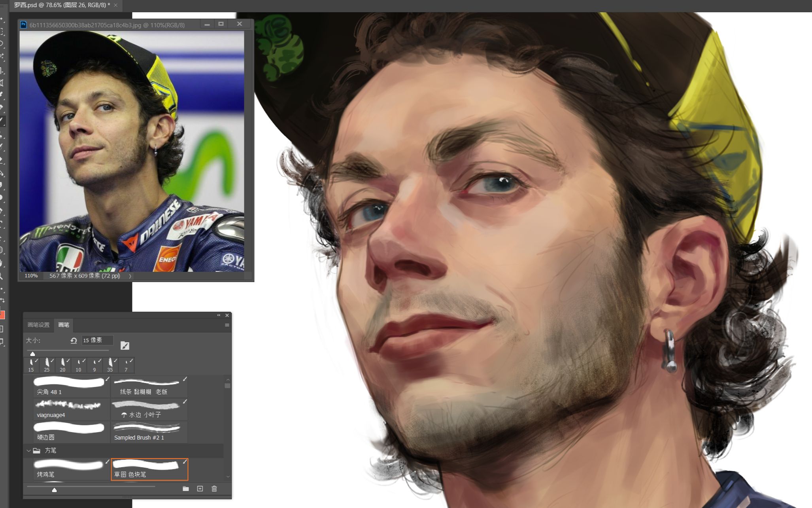Collapse the 方笔 brush folder
The image size is (812, 508).
coord(28,450)
